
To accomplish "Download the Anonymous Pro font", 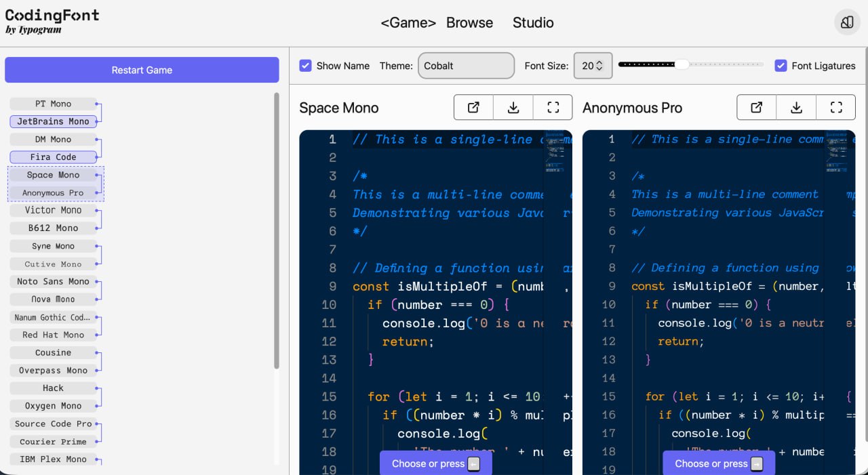I will click(x=797, y=107).
